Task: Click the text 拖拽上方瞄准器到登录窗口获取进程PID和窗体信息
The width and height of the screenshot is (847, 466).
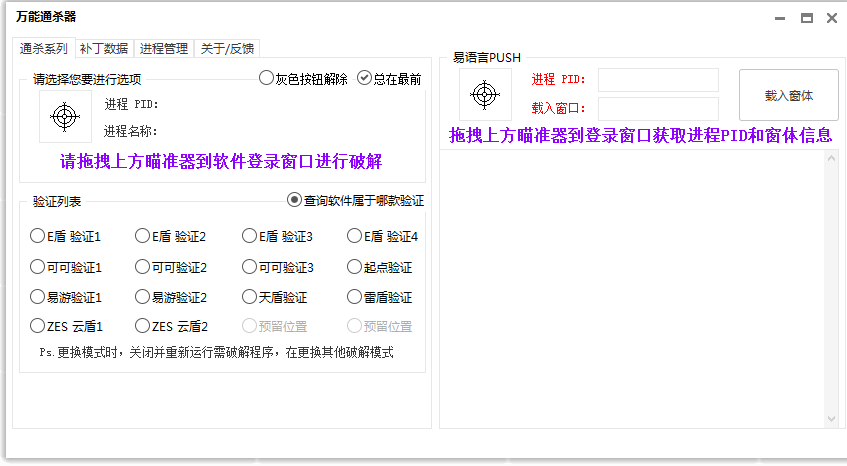Action: tap(641, 135)
